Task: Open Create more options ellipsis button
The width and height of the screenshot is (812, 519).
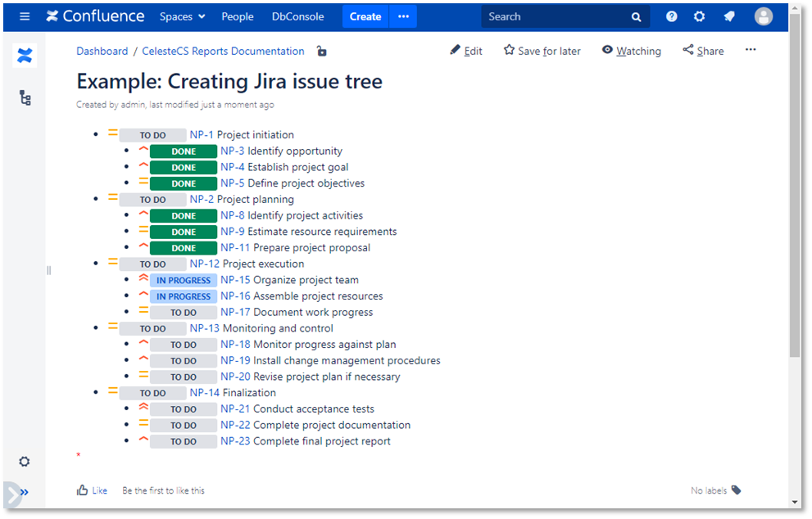Action: [x=403, y=16]
